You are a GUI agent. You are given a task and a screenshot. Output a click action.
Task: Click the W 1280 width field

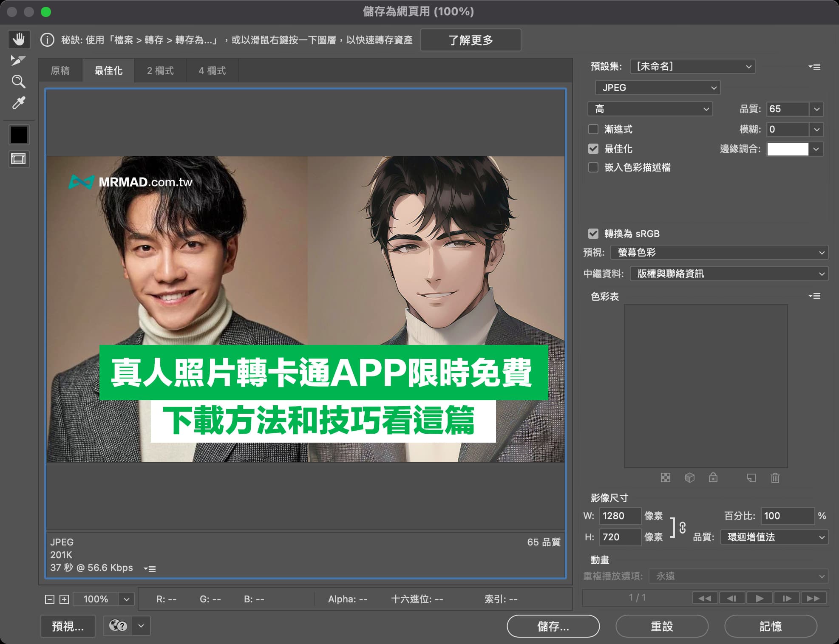coord(620,516)
